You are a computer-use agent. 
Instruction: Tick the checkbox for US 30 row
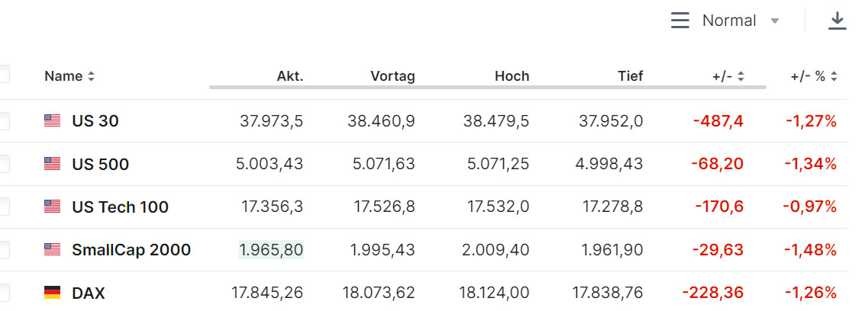coord(4,120)
